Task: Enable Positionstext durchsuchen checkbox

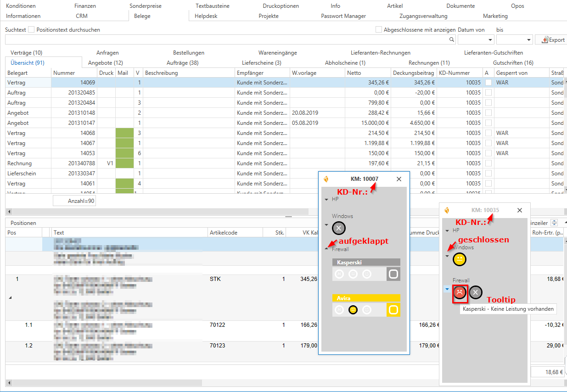Action: point(31,30)
